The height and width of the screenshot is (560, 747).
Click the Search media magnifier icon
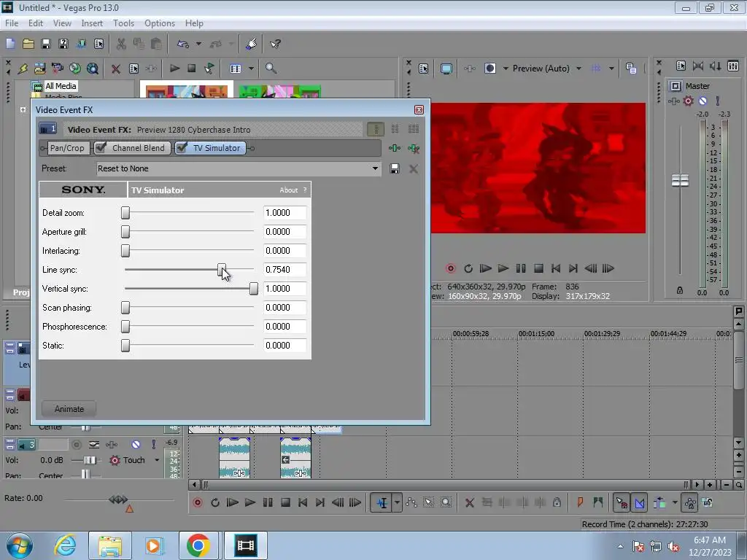click(271, 69)
